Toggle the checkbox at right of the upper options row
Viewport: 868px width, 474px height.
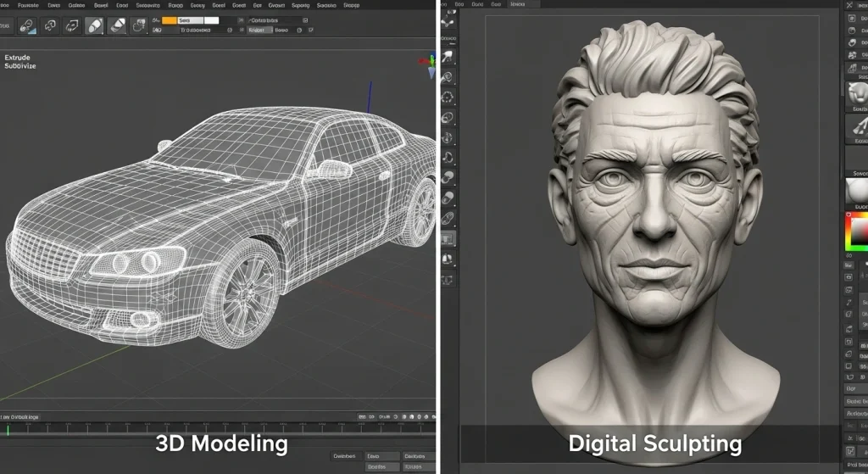point(305,20)
